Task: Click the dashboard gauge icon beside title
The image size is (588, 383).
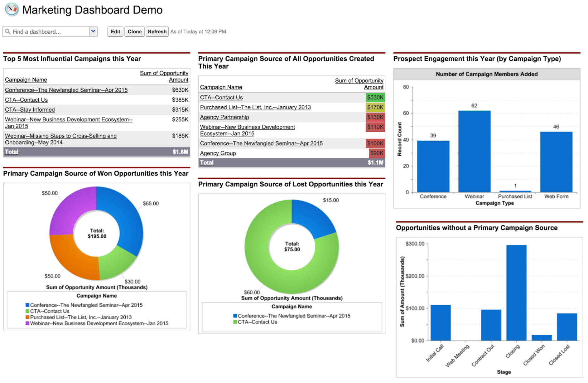Action: click(12, 9)
